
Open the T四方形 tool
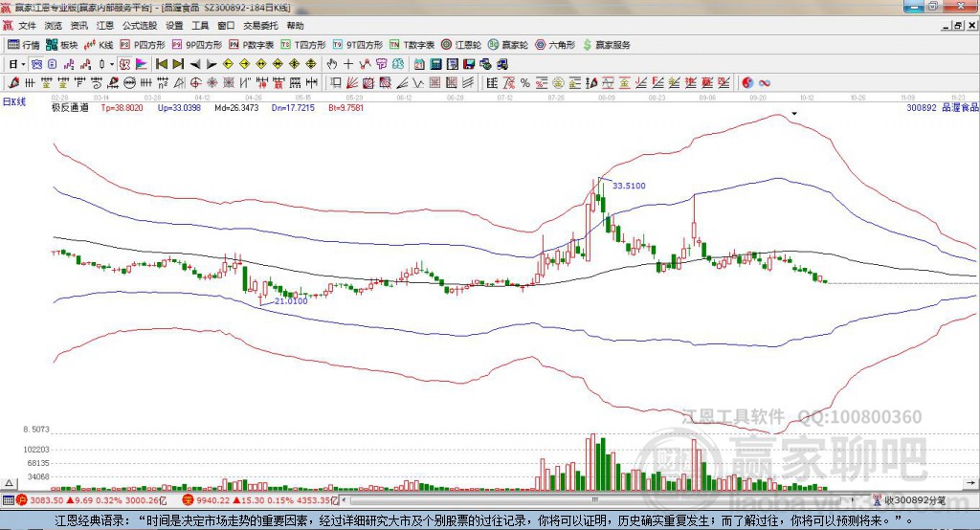click(x=303, y=45)
